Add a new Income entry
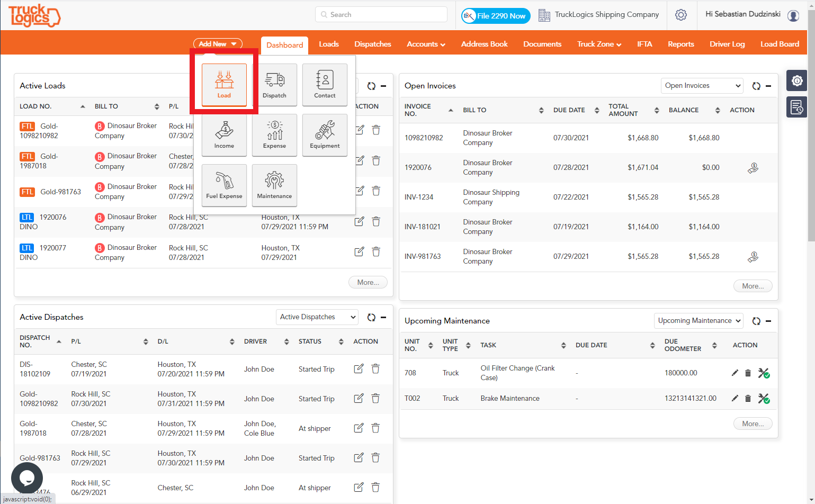Viewport: 815px width, 504px height. (224, 135)
